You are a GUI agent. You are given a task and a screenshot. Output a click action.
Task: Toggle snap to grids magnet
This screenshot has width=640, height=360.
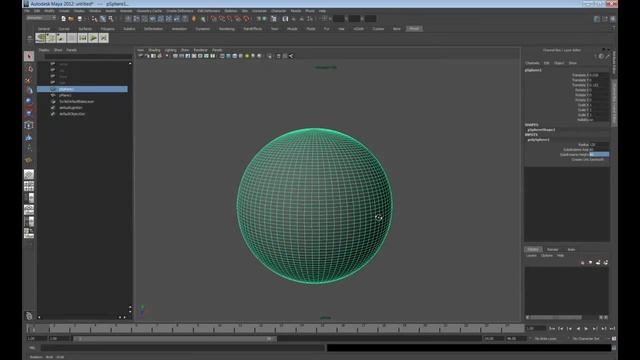pyautogui.click(x=214, y=19)
